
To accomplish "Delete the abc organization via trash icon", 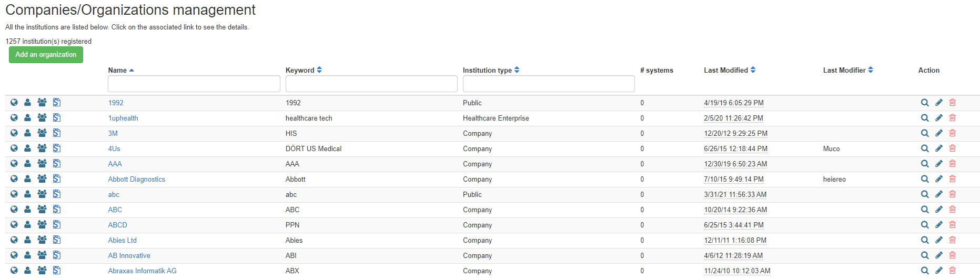I will pos(953,194).
